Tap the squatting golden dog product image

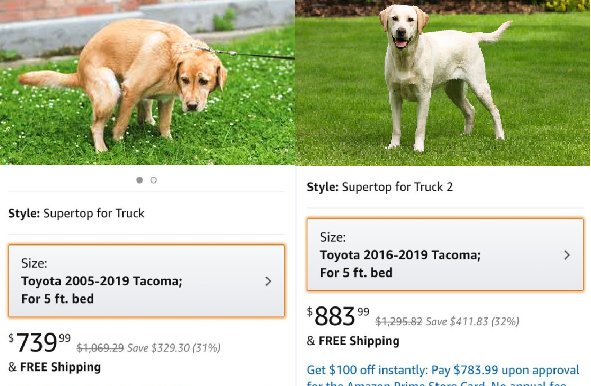(147, 82)
